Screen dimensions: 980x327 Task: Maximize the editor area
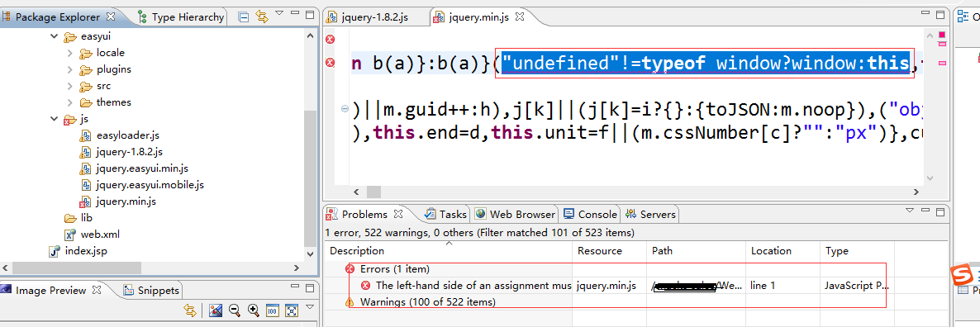(x=940, y=16)
